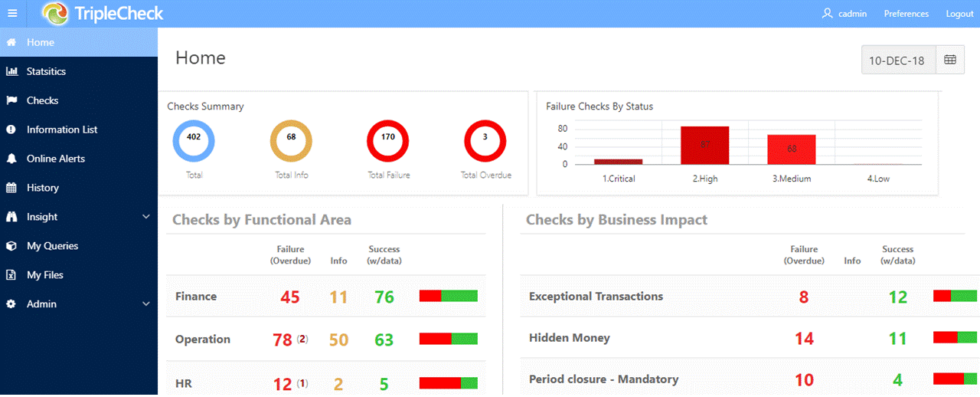Viewport: 980px width, 397px height.
Task: Click the Hidden Money row label
Action: tap(570, 338)
